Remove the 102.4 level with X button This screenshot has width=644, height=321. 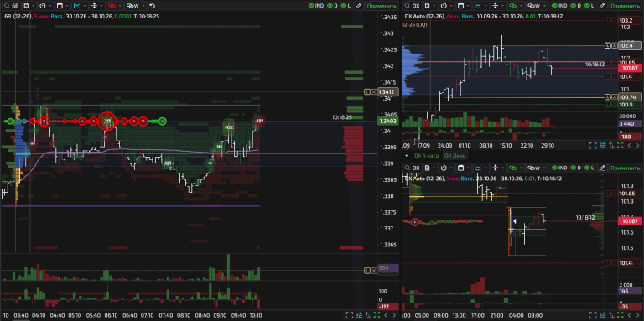[615, 45]
